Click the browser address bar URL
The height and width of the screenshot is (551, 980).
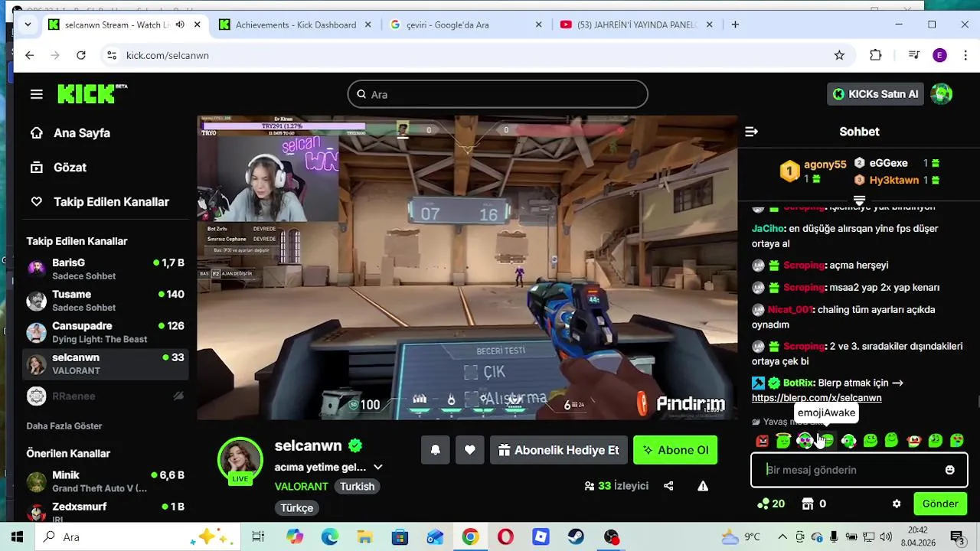[x=167, y=55]
